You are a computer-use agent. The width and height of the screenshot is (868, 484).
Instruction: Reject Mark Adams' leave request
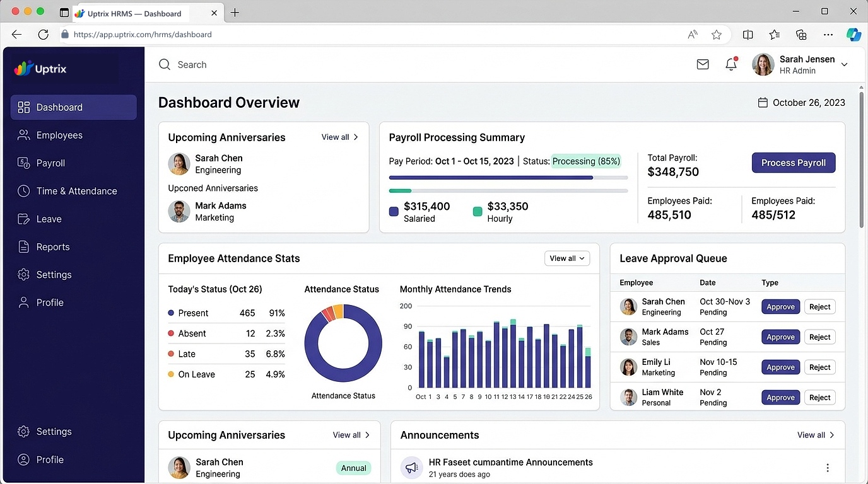tap(820, 337)
